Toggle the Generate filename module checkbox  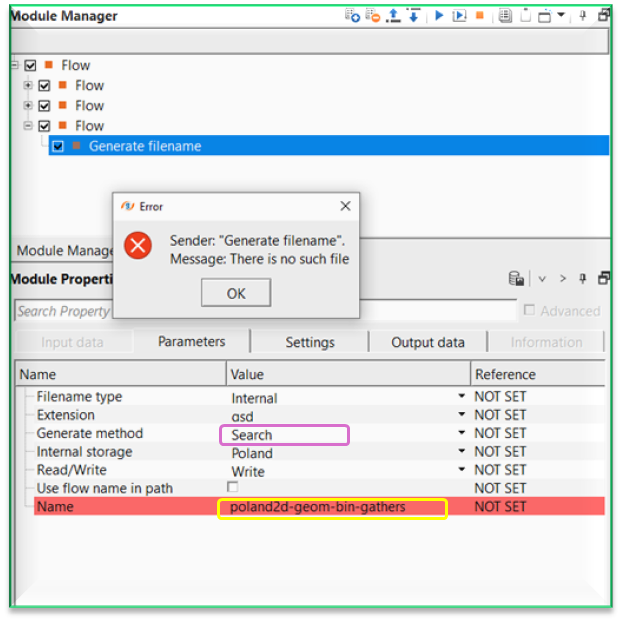coord(58,146)
